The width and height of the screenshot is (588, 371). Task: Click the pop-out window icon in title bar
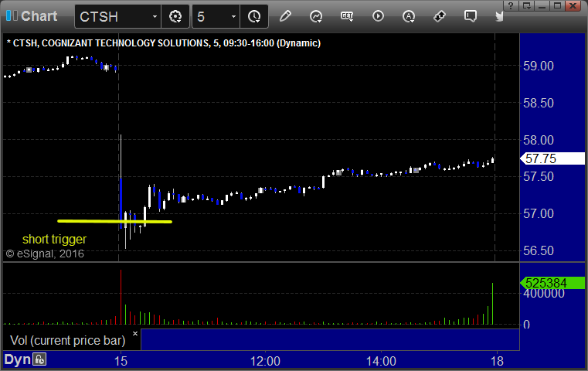pos(526,5)
